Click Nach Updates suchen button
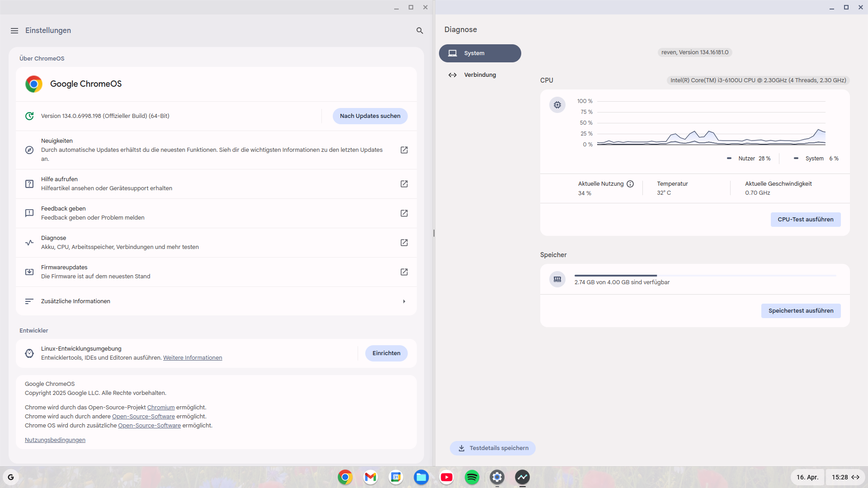This screenshot has height=488, width=868. 370,116
